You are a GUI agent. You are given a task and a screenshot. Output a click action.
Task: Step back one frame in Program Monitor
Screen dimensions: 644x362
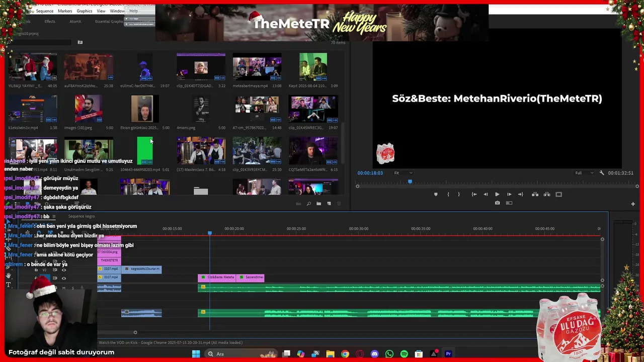(486, 194)
